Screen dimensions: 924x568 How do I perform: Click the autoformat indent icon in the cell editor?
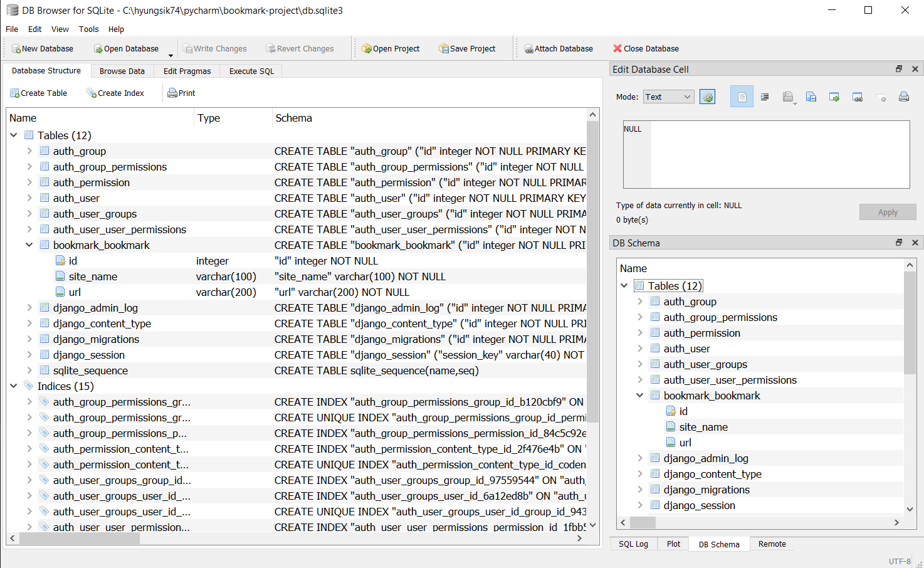[765, 97]
